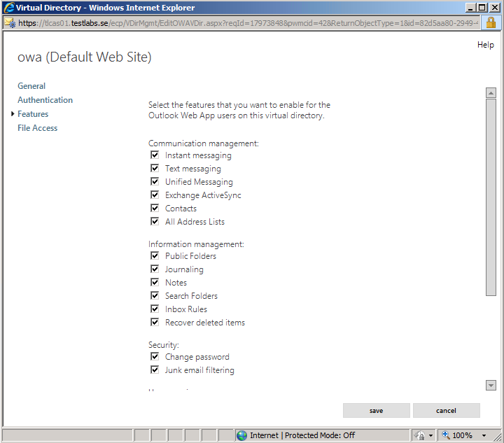Click the 100% zoom level text

pos(462,435)
